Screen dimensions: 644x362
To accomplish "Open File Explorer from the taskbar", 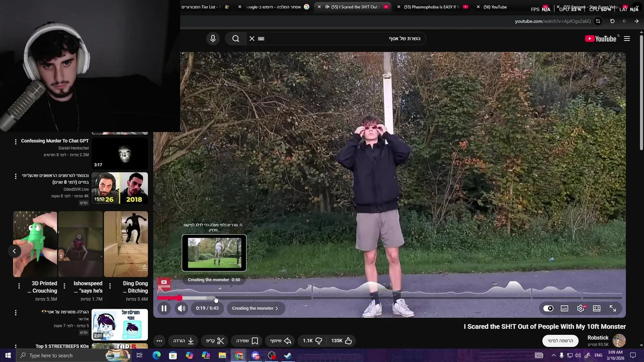I will tap(222, 355).
